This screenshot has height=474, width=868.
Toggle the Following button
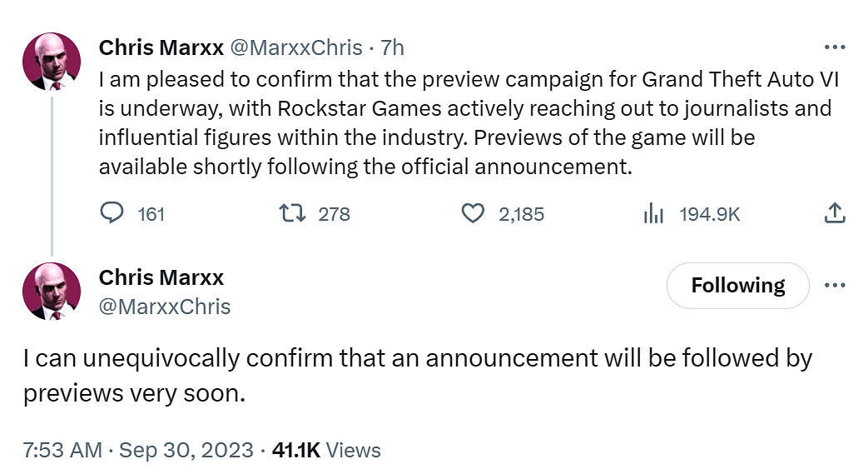point(737,286)
